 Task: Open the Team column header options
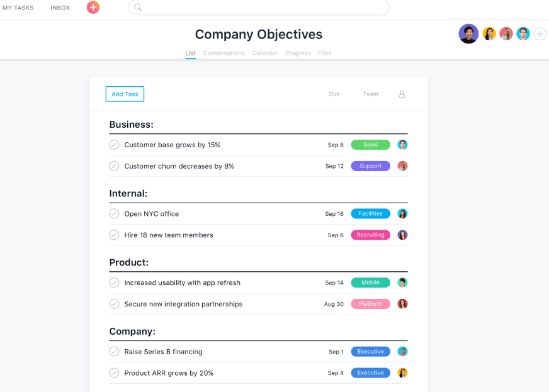coord(370,94)
